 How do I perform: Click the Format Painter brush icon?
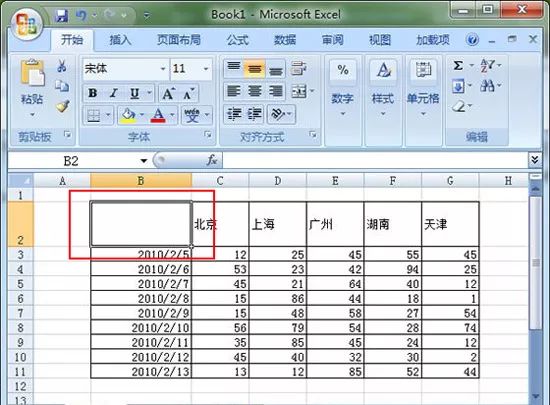click(x=63, y=107)
